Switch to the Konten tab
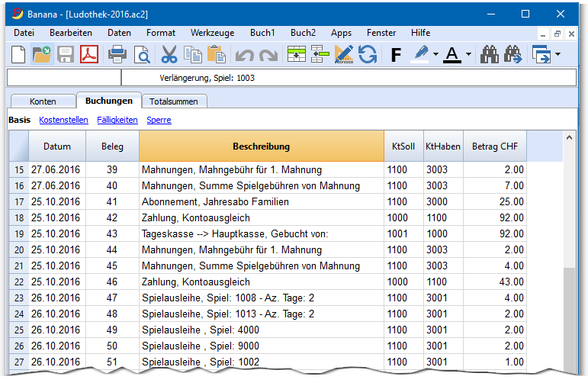 click(x=43, y=101)
